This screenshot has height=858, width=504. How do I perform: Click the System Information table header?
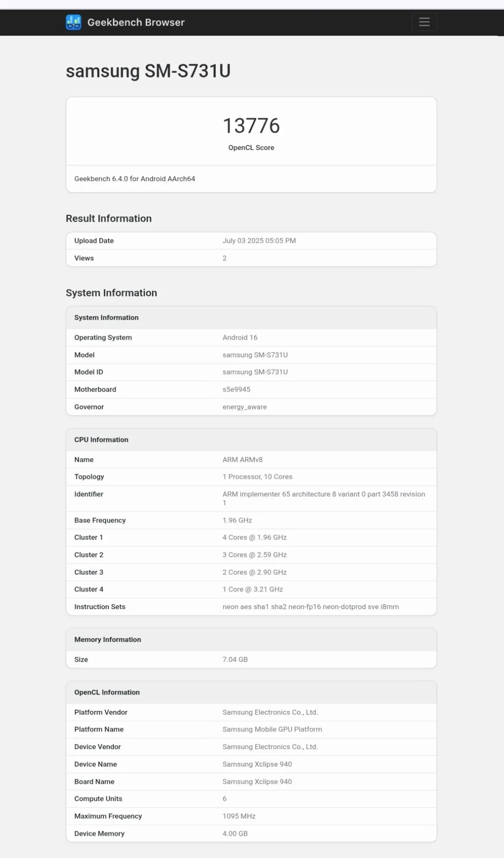pos(106,318)
